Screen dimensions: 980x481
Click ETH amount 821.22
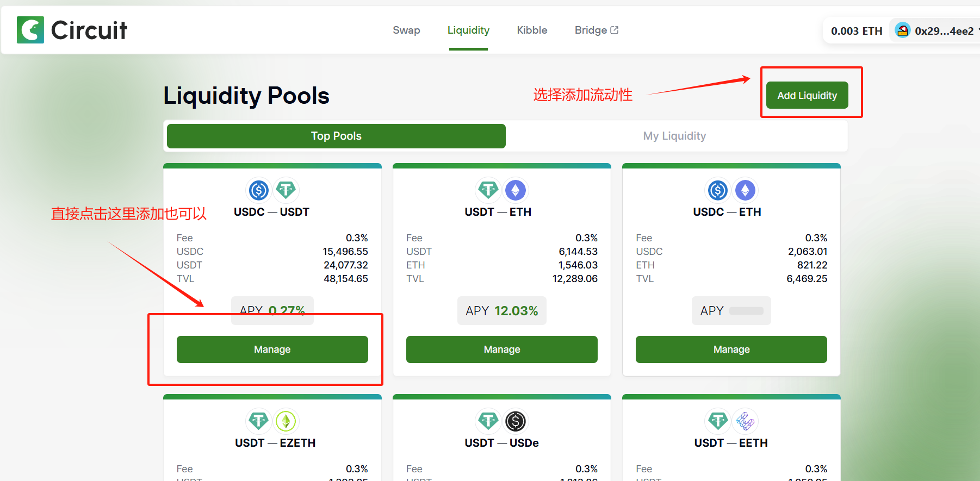[x=812, y=265]
